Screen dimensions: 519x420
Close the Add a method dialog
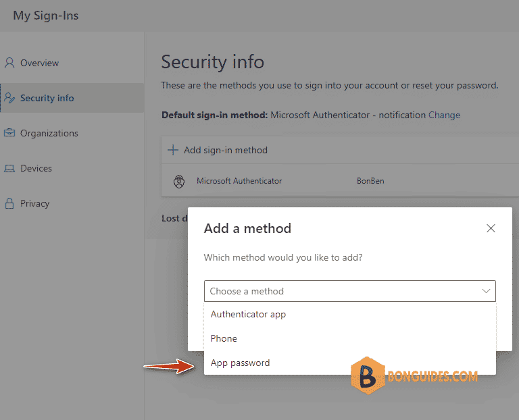pos(491,228)
